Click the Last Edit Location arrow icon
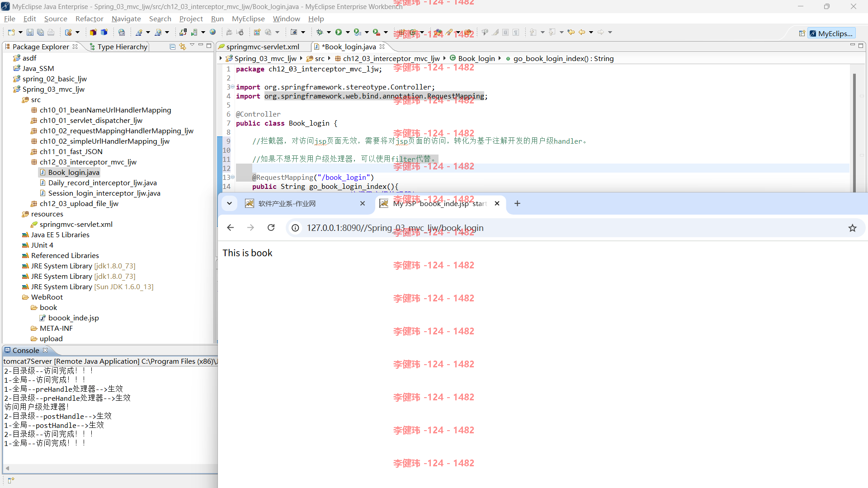 pyautogui.click(x=571, y=32)
